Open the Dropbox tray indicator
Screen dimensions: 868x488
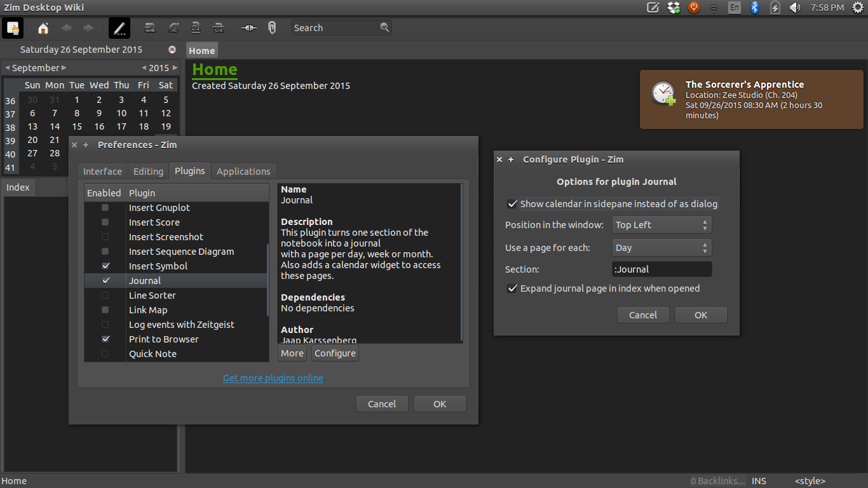tap(674, 8)
